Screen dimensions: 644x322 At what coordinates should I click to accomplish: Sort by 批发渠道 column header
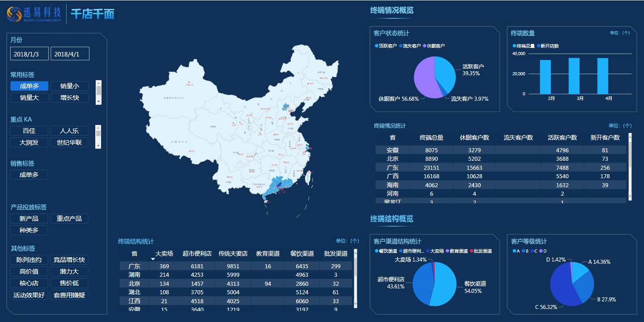(x=336, y=253)
